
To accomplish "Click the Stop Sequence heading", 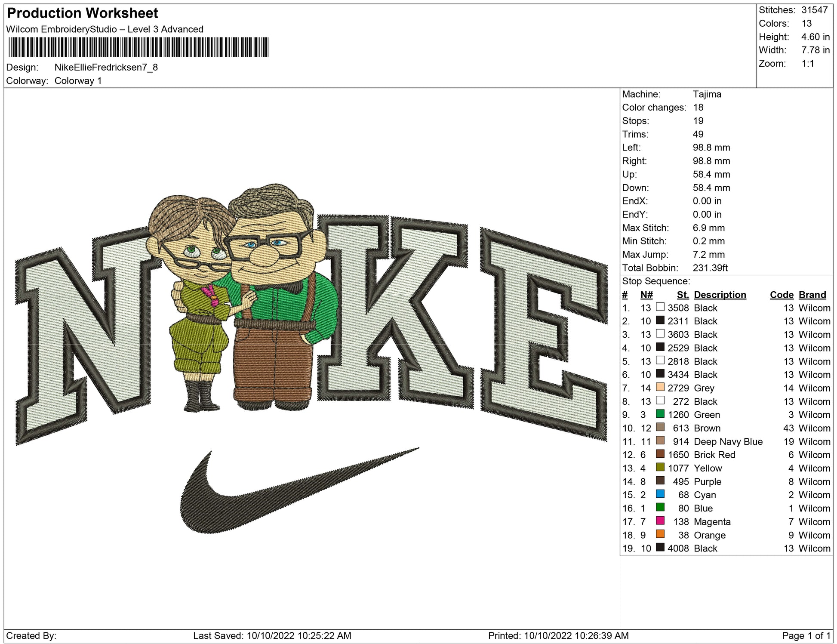I will 655,281.
